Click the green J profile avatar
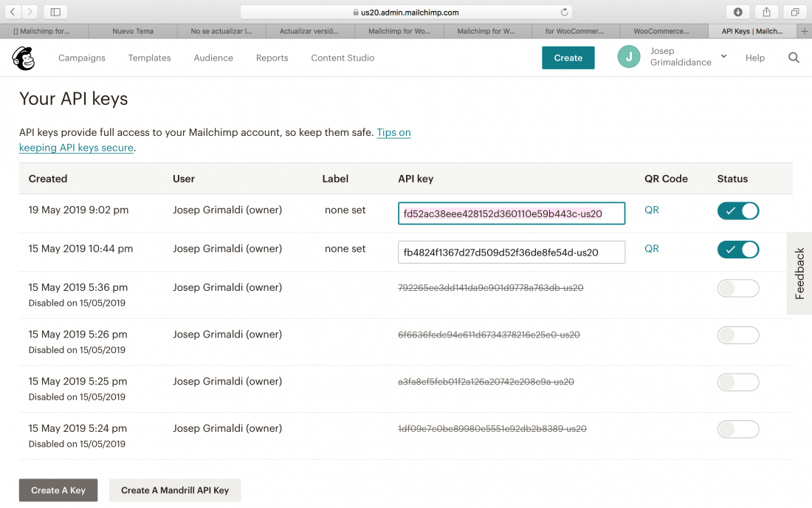Viewport: 812px width, 508px height. coord(629,57)
